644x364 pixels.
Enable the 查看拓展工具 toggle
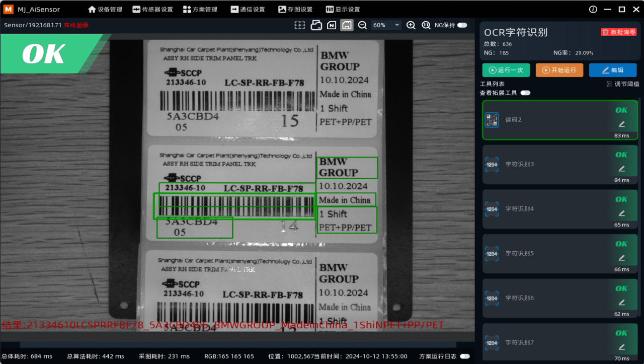[x=525, y=93]
